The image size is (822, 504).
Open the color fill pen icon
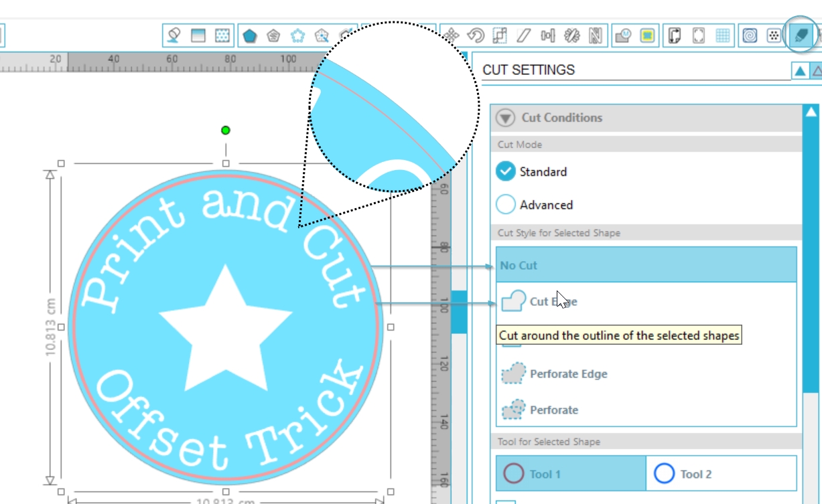[174, 35]
